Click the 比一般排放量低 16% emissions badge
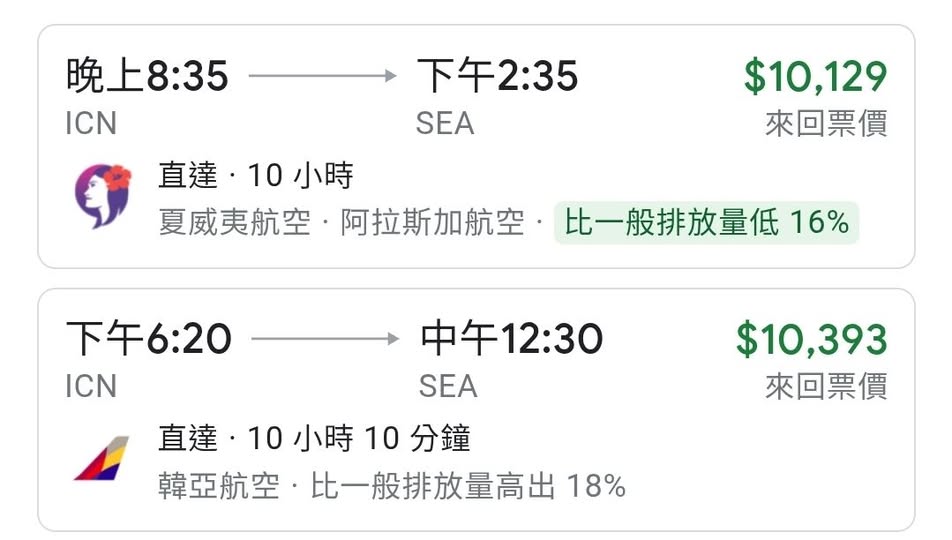This screenshot has width=952, height=540. click(706, 223)
